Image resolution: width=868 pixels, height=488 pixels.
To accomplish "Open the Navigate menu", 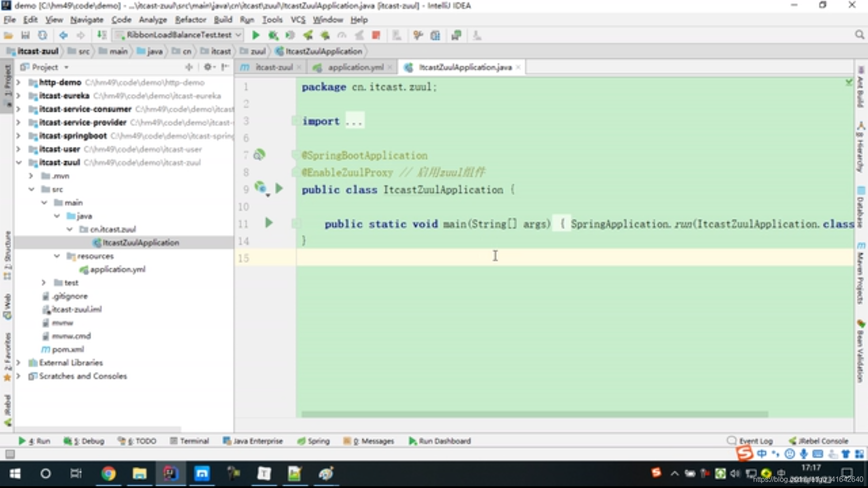I will pyautogui.click(x=87, y=19).
